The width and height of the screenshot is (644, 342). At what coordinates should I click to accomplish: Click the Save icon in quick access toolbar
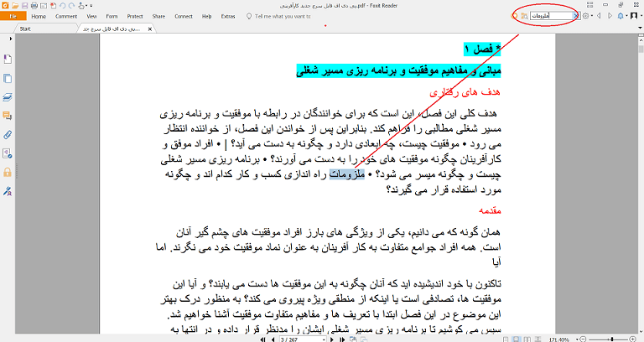(x=24, y=6)
